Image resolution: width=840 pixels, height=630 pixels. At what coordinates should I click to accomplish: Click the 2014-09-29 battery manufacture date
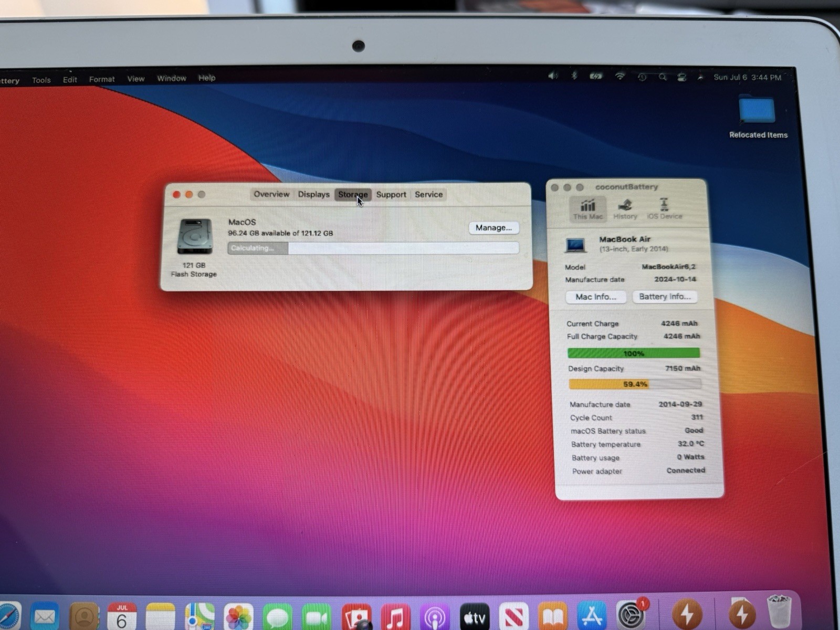click(x=680, y=404)
